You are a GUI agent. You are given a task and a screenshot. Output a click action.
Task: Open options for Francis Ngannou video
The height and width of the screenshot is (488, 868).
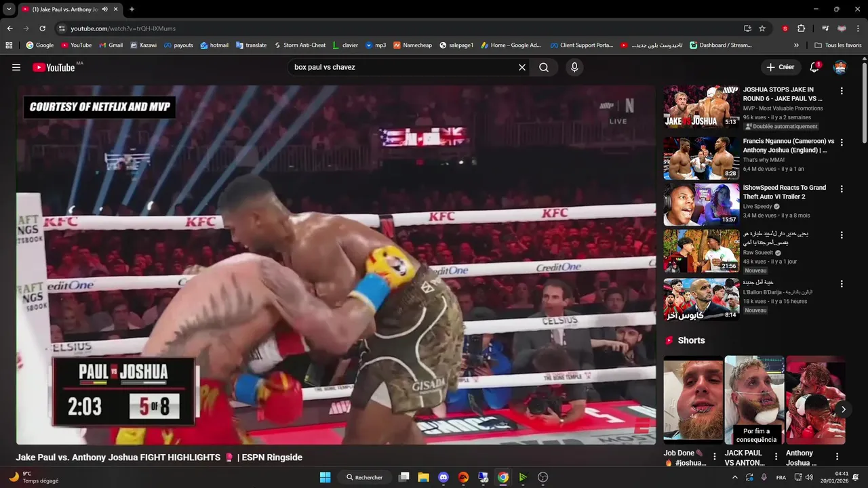(x=842, y=142)
